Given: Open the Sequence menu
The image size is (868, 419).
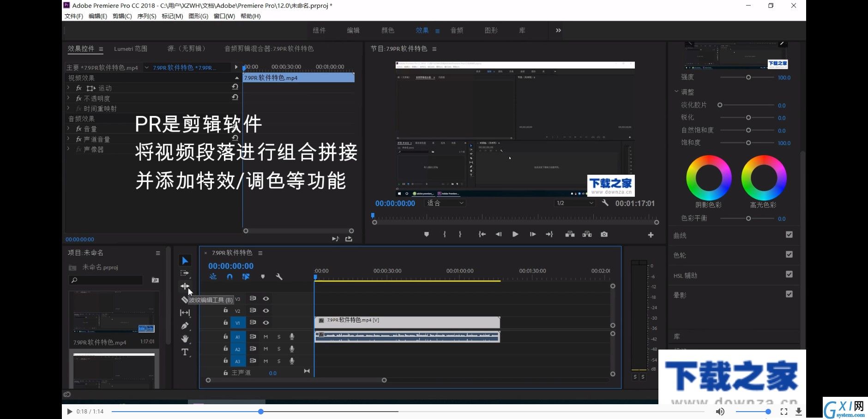Looking at the screenshot, I should [147, 16].
